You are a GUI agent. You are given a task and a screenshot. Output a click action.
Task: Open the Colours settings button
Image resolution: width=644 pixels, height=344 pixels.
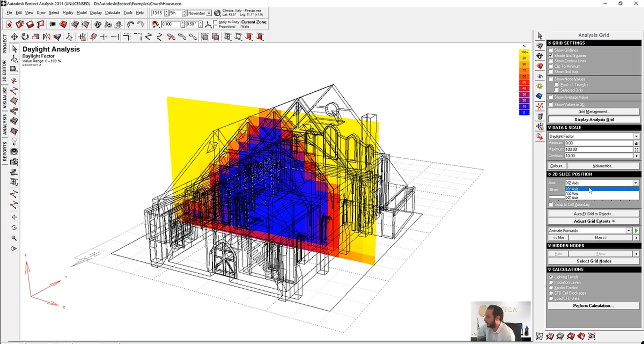(x=557, y=166)
